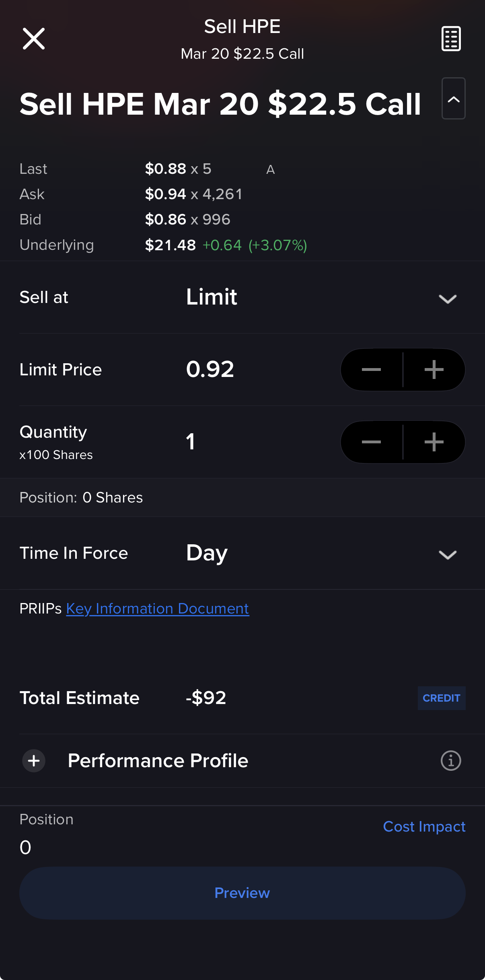Collapse the quote details chevron

453,99
